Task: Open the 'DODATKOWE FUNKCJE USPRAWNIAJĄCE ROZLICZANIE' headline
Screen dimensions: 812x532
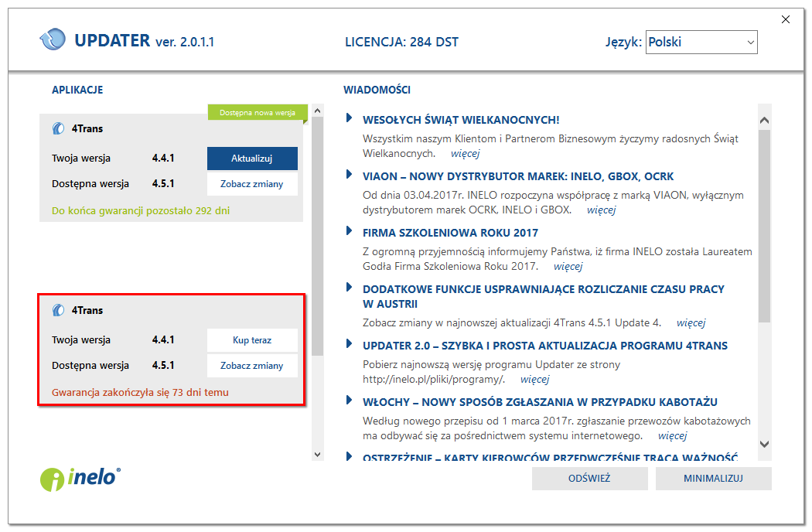Action: (x=543, y=296)
